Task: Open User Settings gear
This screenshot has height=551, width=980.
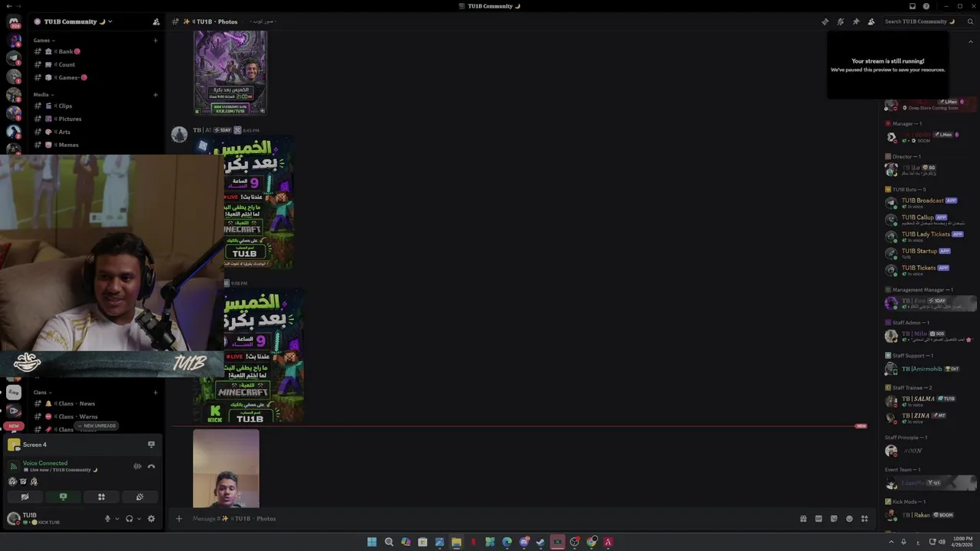Action: point(151,519)
